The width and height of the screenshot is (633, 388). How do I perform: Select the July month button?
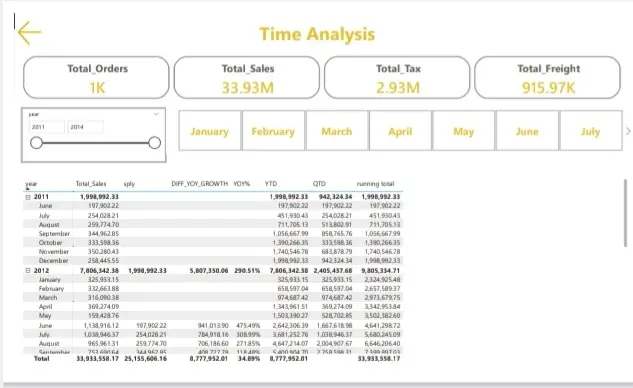point(591,131)
